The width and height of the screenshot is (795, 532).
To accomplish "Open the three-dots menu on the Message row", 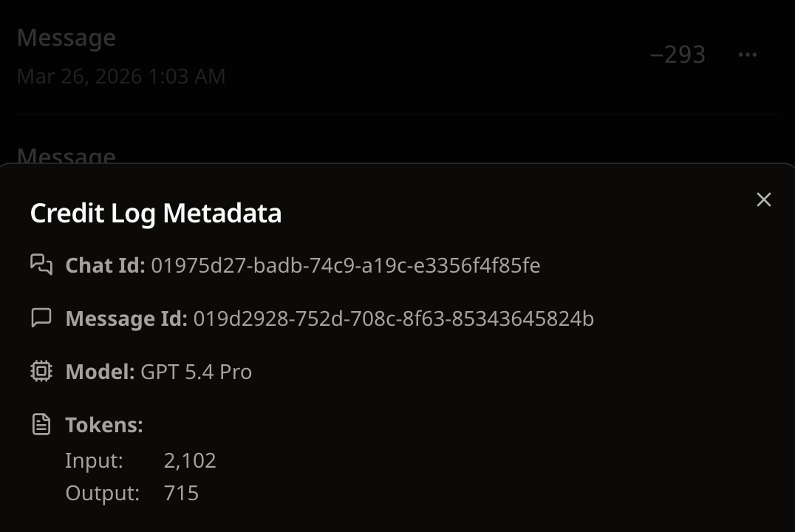I will point(748,55).
